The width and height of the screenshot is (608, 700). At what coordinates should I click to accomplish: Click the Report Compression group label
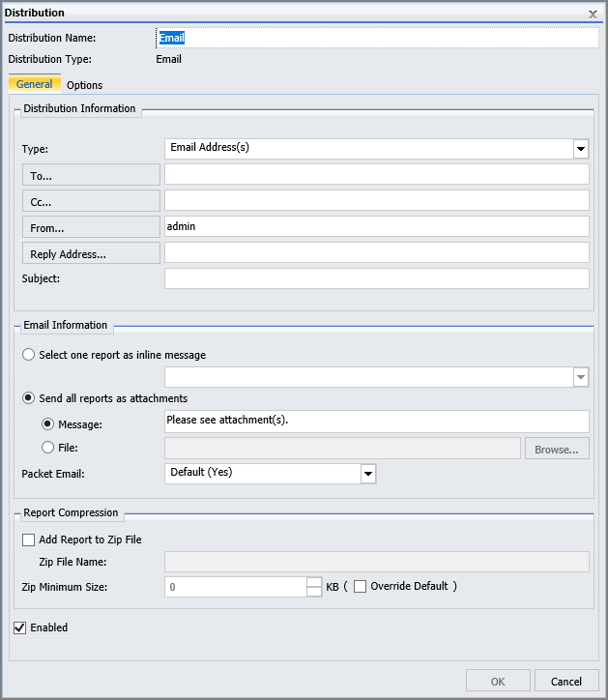tap(71, 512)
